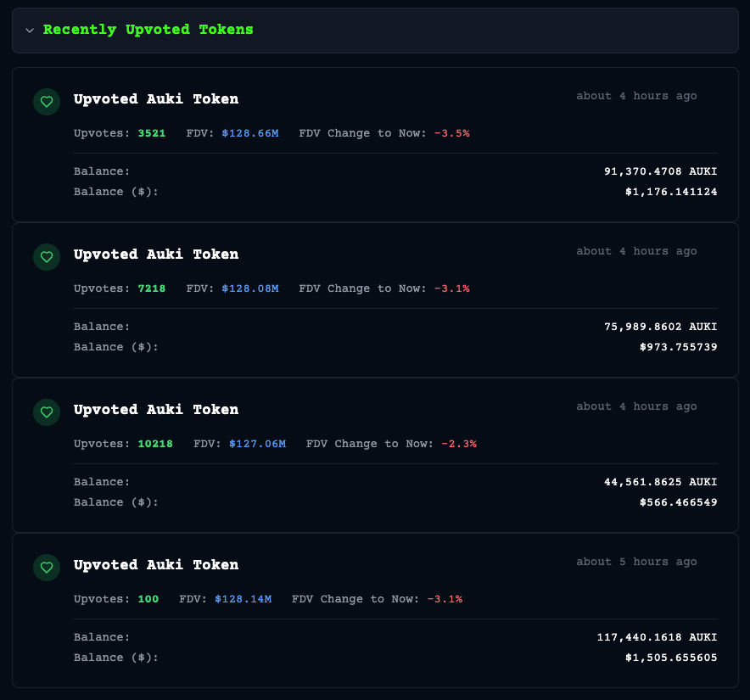Click FDV change value -2.3%
The image size is (750, 700).
click(x=459, y=444)
